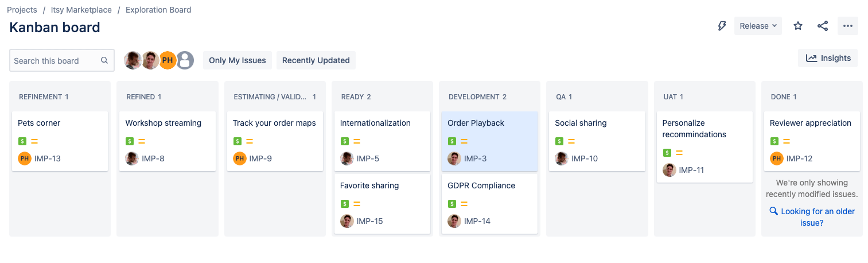Screen dimensions: 868x263
Task: Click medium priority icon on Social sharing card
Action: tap(571, 141)
